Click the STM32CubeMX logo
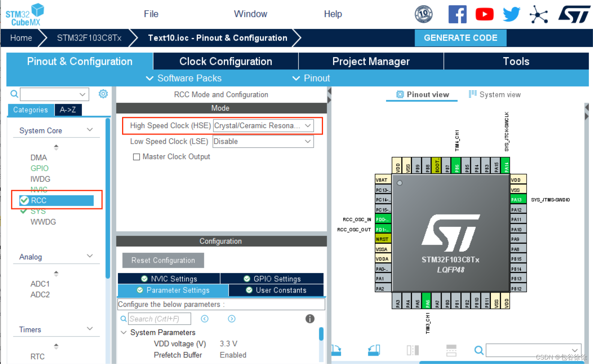The height and width of the screenshot is (364, 593). point(25,15)
